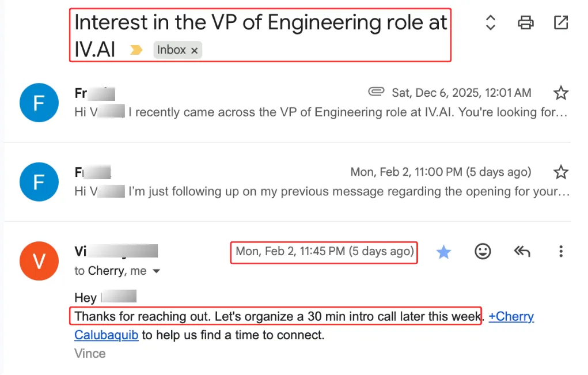This screenshot has width=588, height=375.
Task: Click the reply all arrow icon
Action: point(522,251)
